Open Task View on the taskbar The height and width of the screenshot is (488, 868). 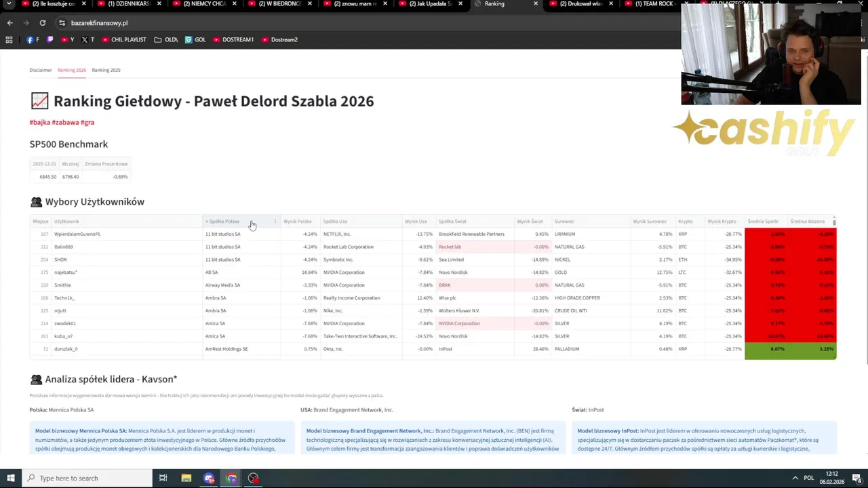coord(163,479)
